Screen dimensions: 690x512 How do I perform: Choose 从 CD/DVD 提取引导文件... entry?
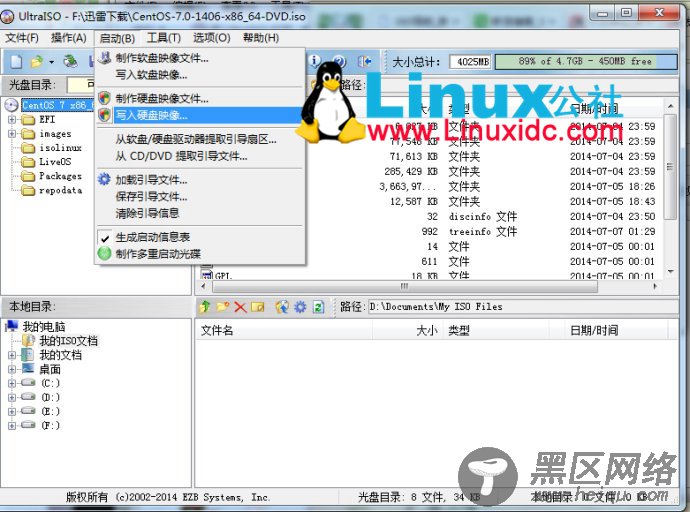(200, 156)
